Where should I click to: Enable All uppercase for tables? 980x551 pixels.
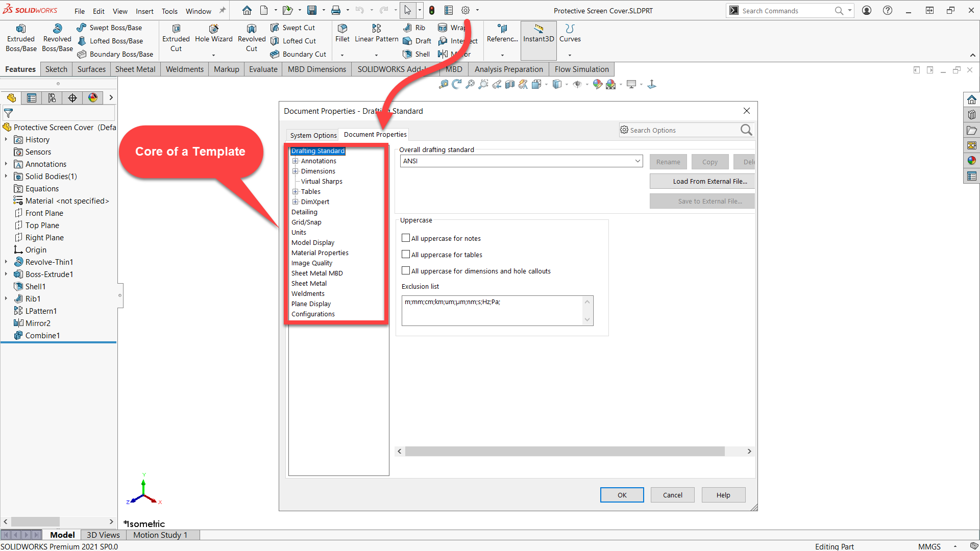[x=406, y=254]
